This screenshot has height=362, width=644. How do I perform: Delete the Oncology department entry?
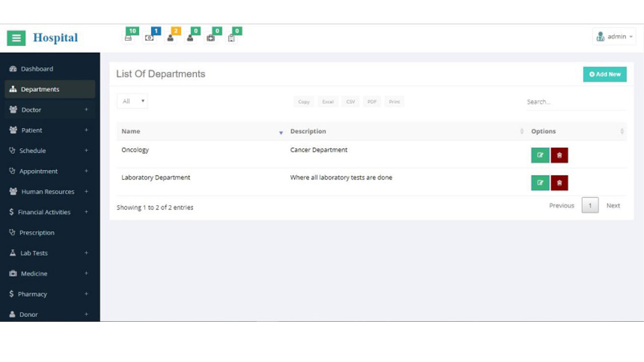559,155
